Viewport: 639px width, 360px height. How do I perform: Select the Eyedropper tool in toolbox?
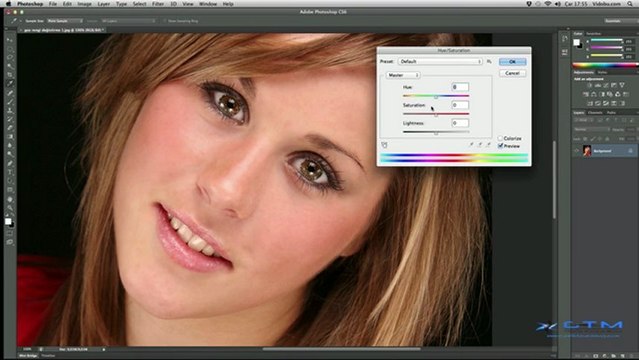pos(10,84)
